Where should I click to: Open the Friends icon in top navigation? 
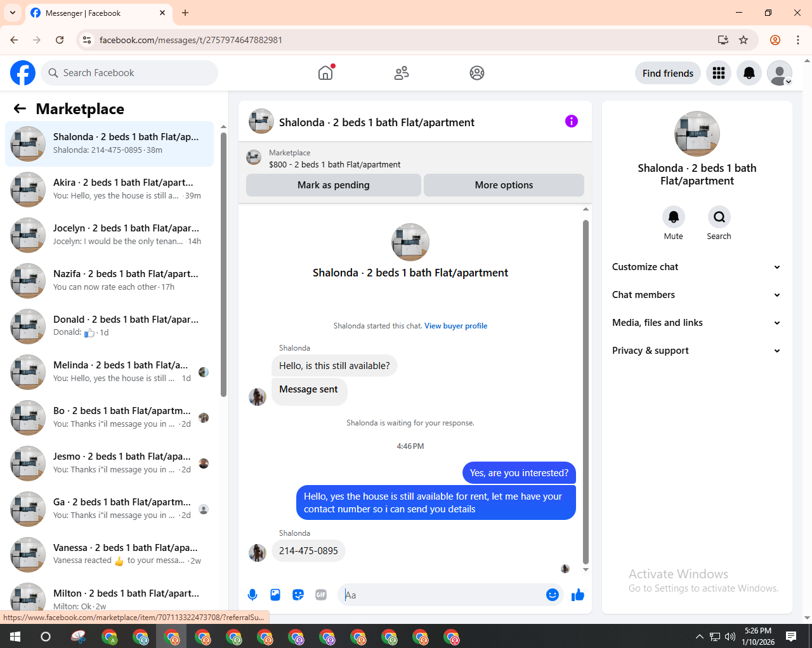coord(402,73)
